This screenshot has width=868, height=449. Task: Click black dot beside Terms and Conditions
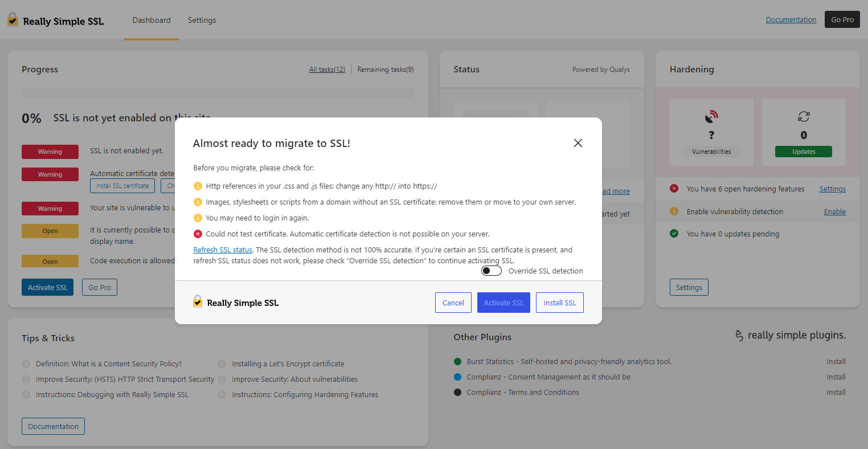click(x=457, y=392)
